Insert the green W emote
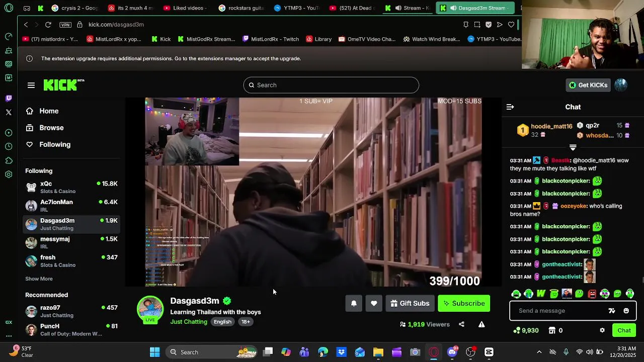644x362 pixels. (541, 294)
